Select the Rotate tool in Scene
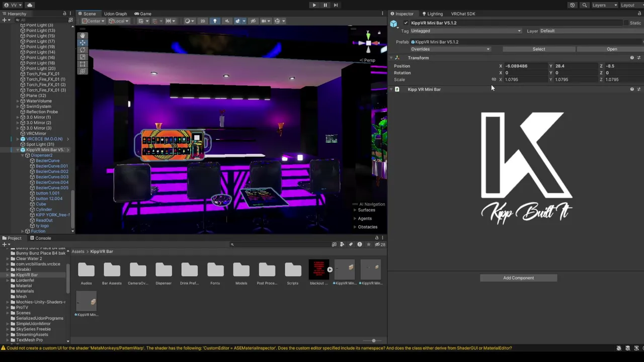The width and height of the screenshot is (644, 362). pos(83,50)
